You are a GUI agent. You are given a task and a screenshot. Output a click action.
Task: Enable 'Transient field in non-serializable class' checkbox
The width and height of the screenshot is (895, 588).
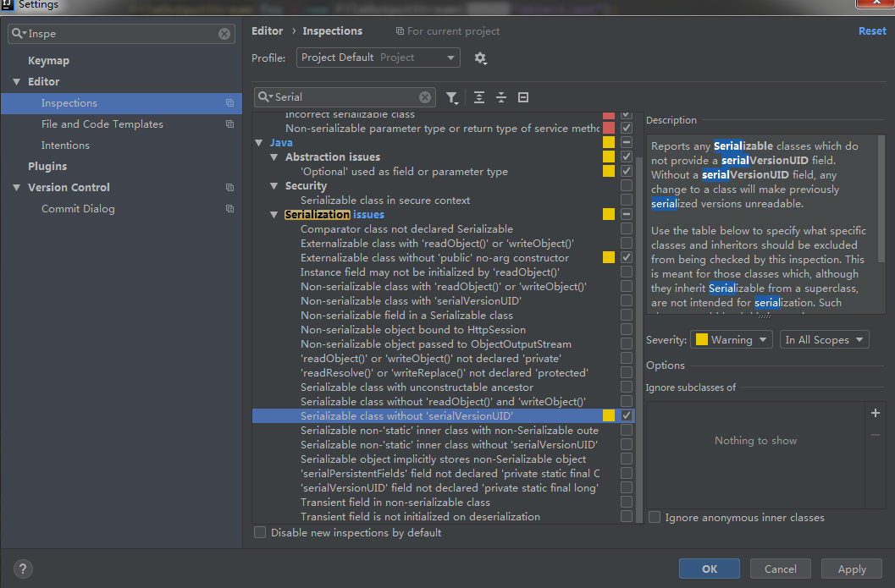click(626, 502)
